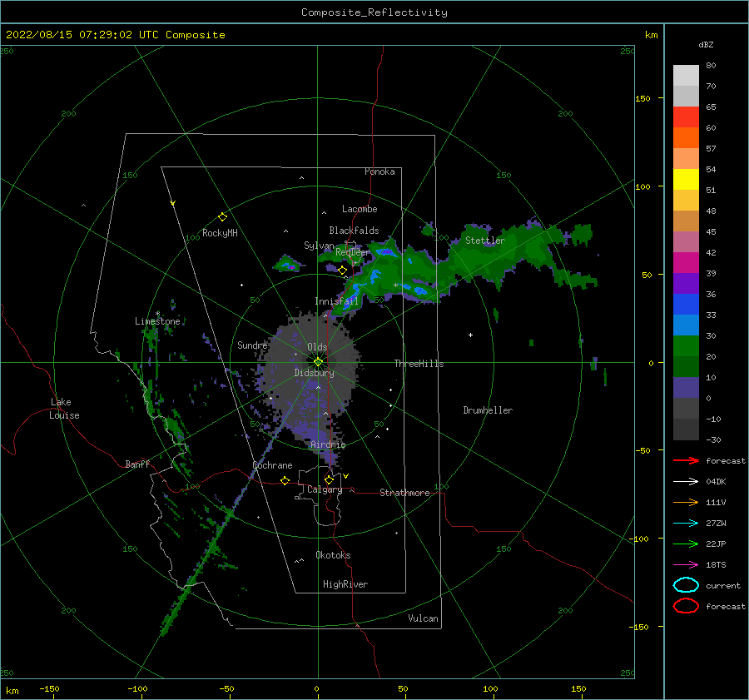Click the cyan 27ZW arrow legend icon
The height and width of the screenshot is (700, 749).
pos(686,523)
